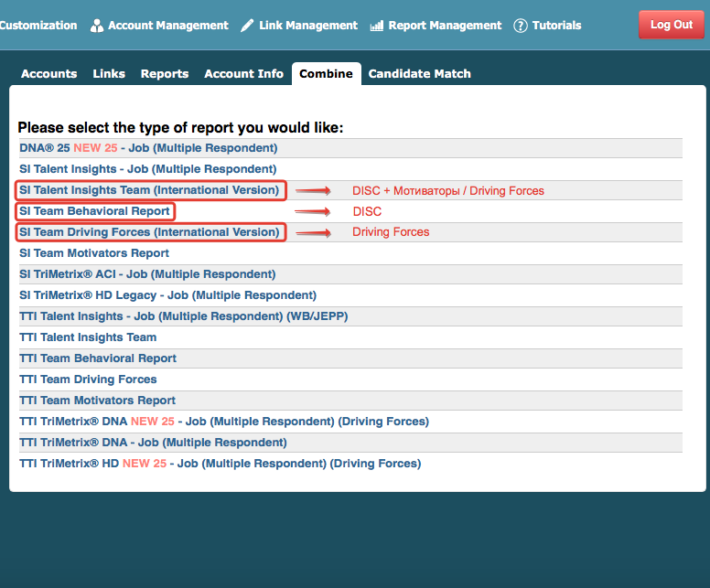
Task: Open Account Management menu text
Action: pos(168,26)
